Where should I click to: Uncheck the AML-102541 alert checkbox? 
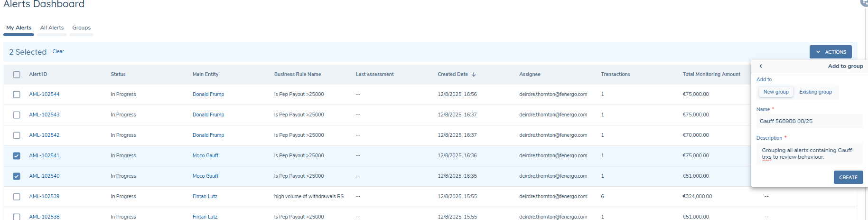tap(17, 156)
